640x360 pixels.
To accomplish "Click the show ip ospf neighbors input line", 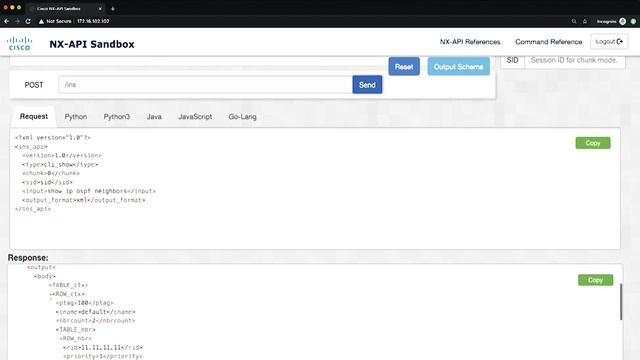I will coord(89,191).
